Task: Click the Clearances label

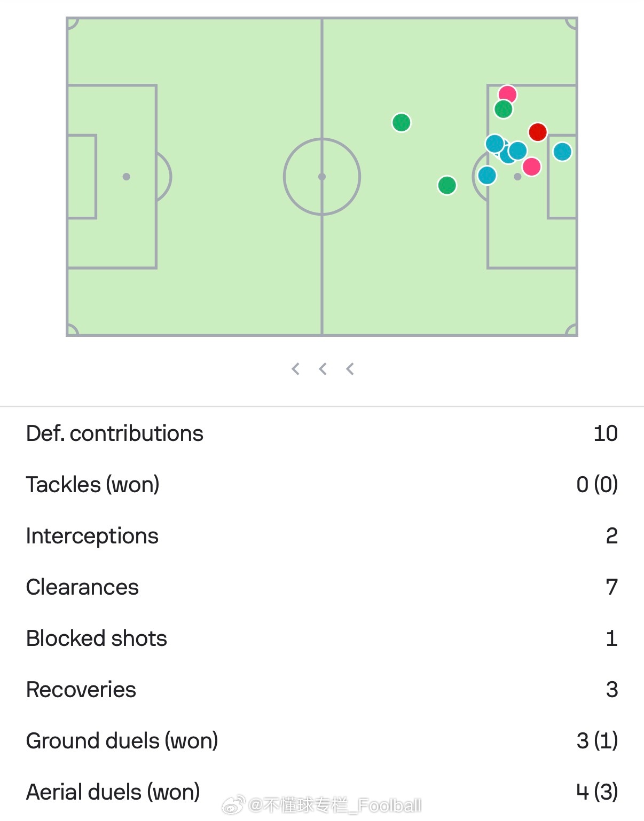Action: (82, 587)
